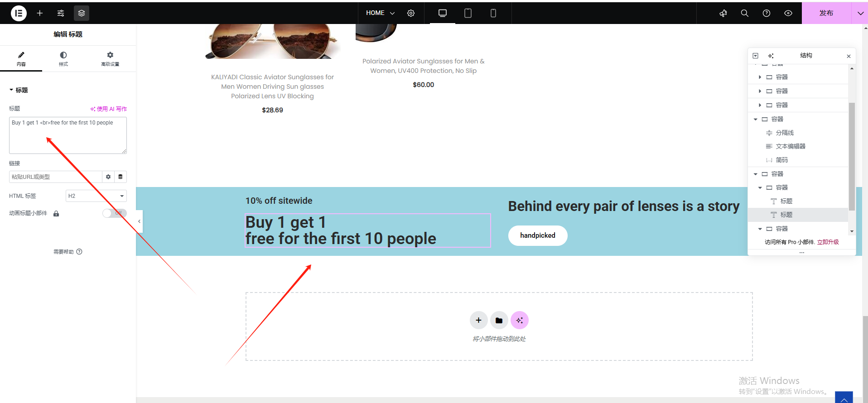The image size is (868, 403).
Task: Switch to the 高级设置 advanced tab
Action: pos(110,59)
